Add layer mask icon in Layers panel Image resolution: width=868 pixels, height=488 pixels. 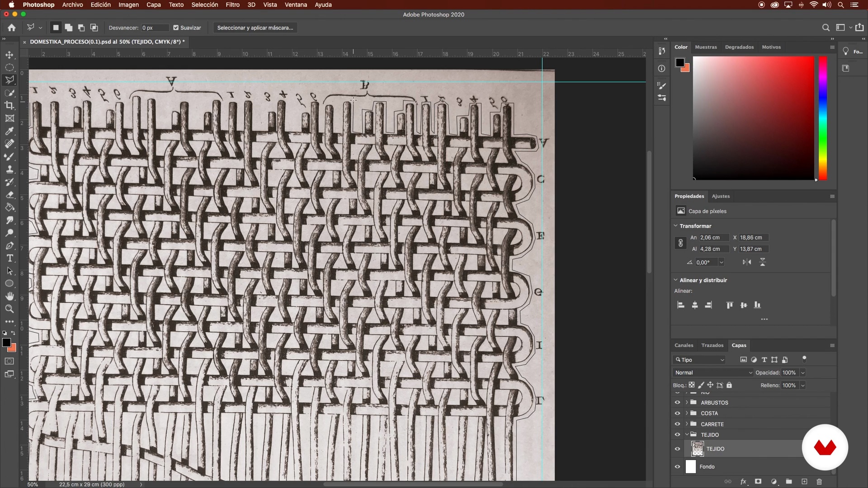[x=758, y=482]
